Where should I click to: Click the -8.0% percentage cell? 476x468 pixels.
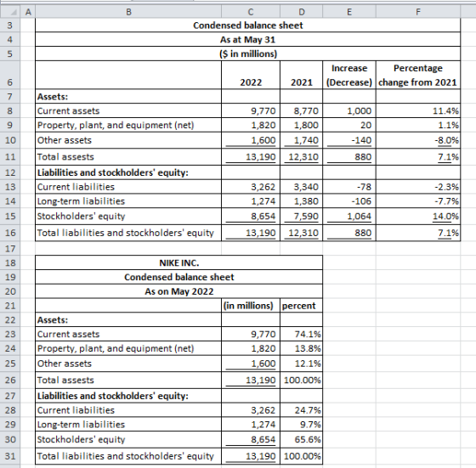(418, 140)
